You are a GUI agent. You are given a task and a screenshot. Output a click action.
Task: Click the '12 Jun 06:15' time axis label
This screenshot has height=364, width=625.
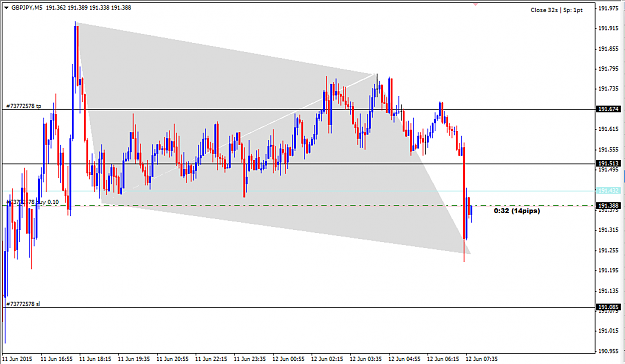(x=443, y=359)
